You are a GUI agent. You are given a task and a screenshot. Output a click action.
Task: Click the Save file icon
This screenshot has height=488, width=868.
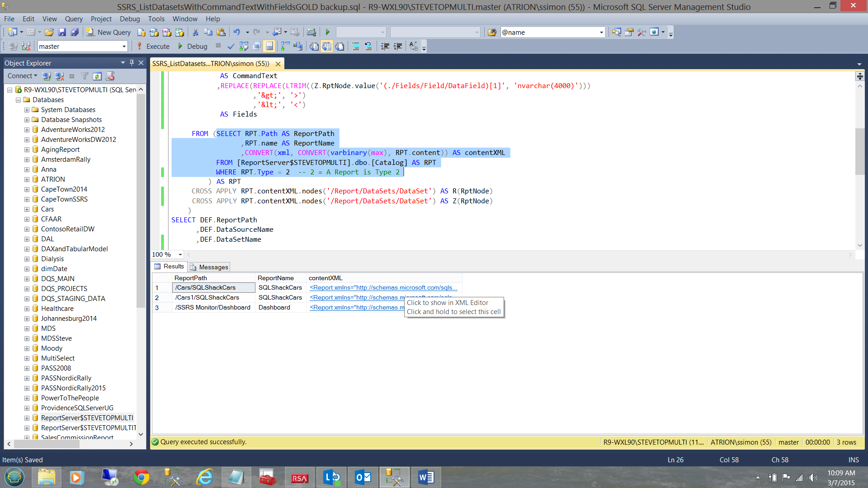pos(62,32)
